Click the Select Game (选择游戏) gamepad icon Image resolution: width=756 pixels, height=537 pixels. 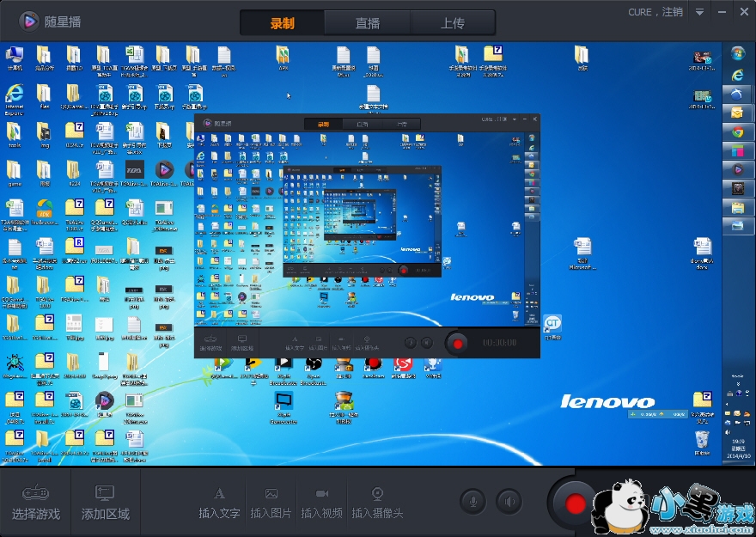coord(35,493)
